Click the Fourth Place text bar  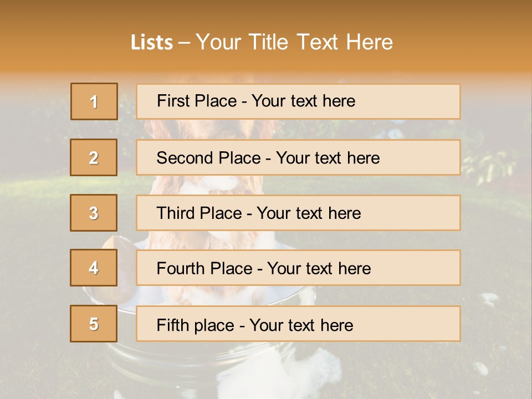(x=298, y=268)
